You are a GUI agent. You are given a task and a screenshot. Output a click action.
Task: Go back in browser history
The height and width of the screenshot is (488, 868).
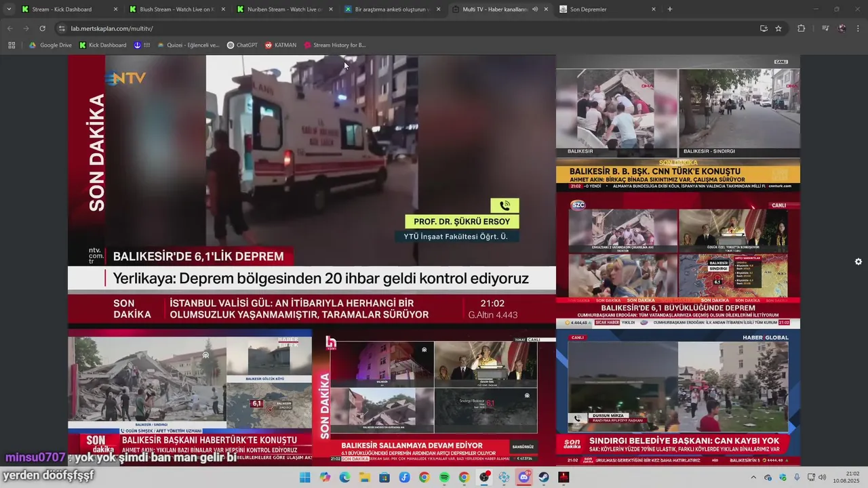point(9,28)
